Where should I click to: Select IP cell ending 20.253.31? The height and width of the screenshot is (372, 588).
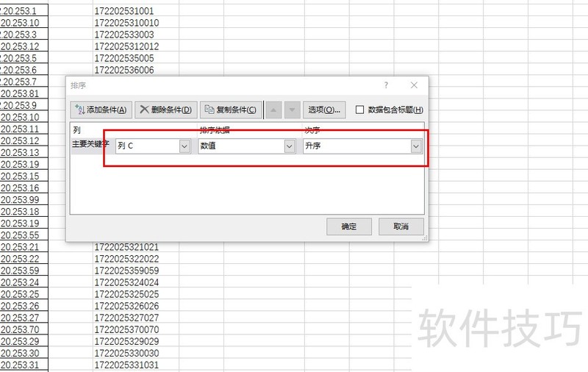pos(24,365)
